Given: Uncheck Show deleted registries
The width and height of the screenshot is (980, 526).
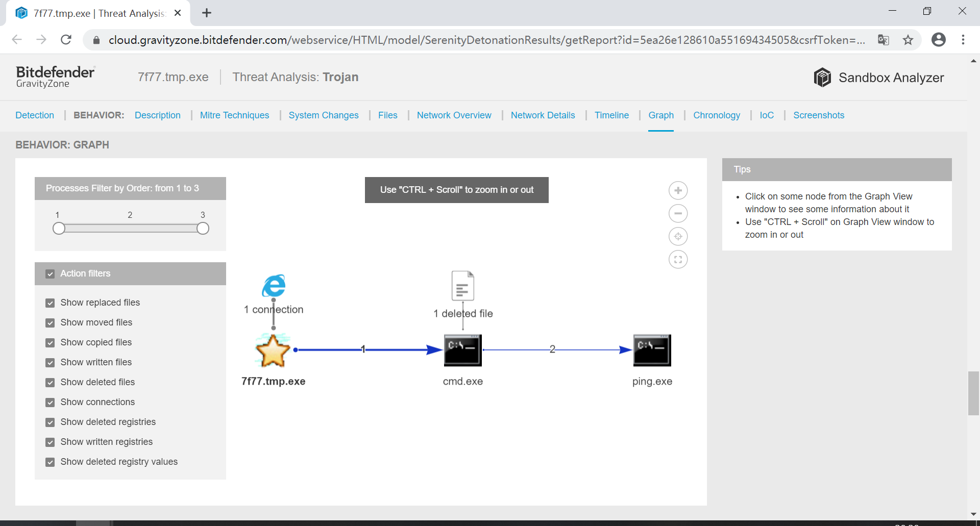Looking at the screenshot, I should [x=50, y=422].
